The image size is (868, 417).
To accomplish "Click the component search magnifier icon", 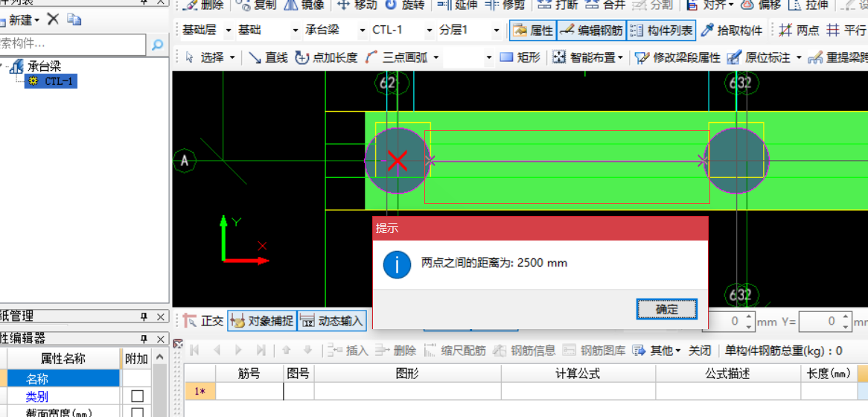I will (157, 45).
